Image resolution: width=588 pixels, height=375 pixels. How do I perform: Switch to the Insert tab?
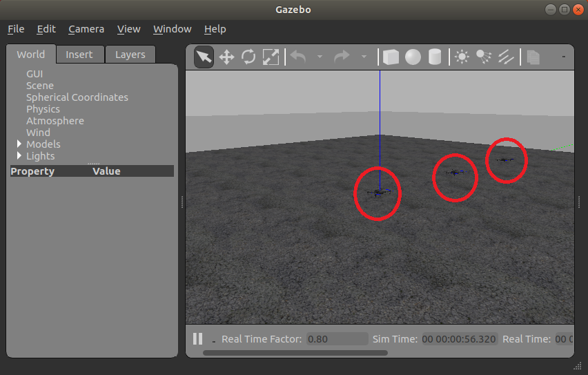pyautogui.click(x=79, y=55)
